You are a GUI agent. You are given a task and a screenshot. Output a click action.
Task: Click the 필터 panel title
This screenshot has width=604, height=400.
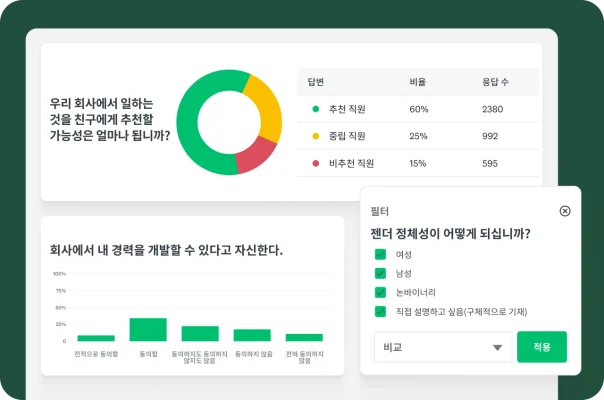pos(379,211)
